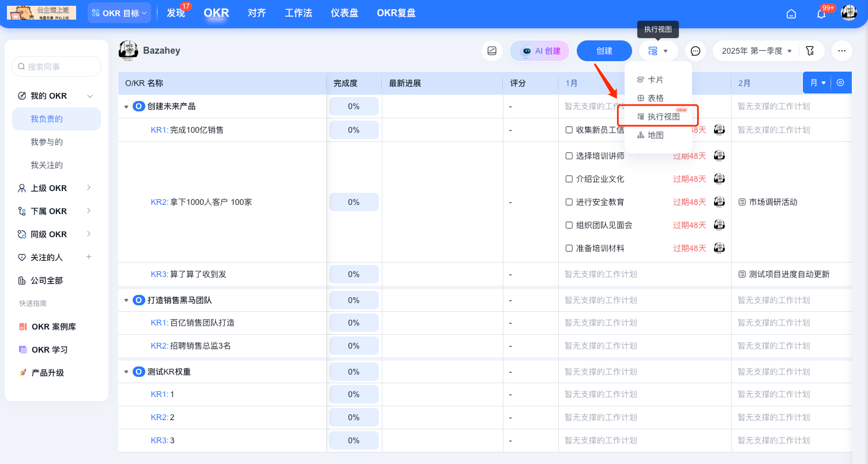This screenshot has height=464, width=868.
Task: Open the three-dot more options menu
Action: tap(841, 51)
